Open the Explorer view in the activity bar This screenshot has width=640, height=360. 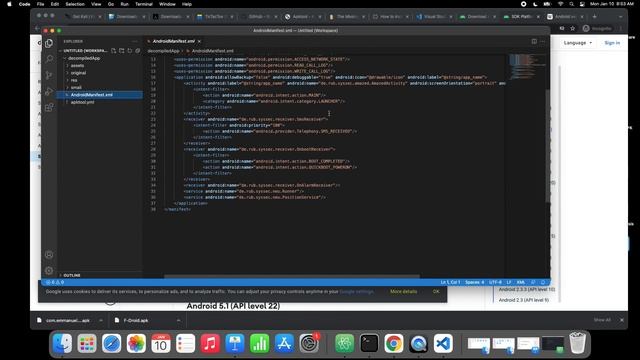tap(49, 43)
